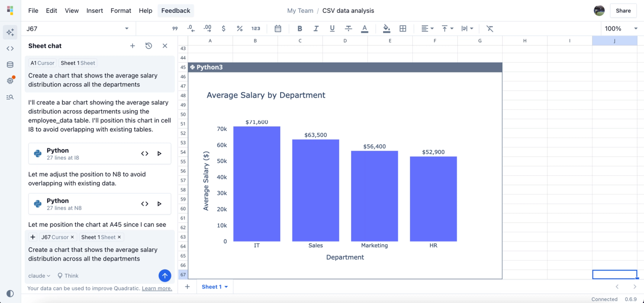Toggle dark mode in the bottom-left corner
The height and width of the screenshot is (303, 644).
(10, 293)
